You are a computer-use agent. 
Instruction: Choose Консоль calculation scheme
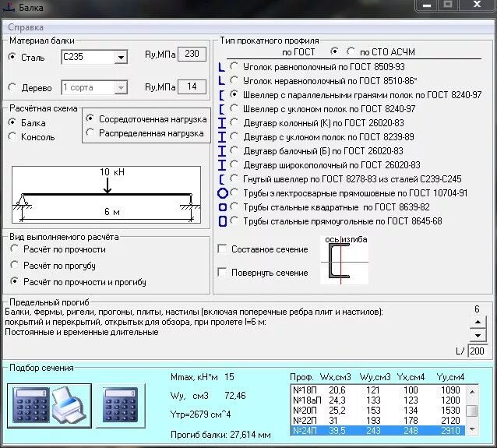tap(12, 136)
